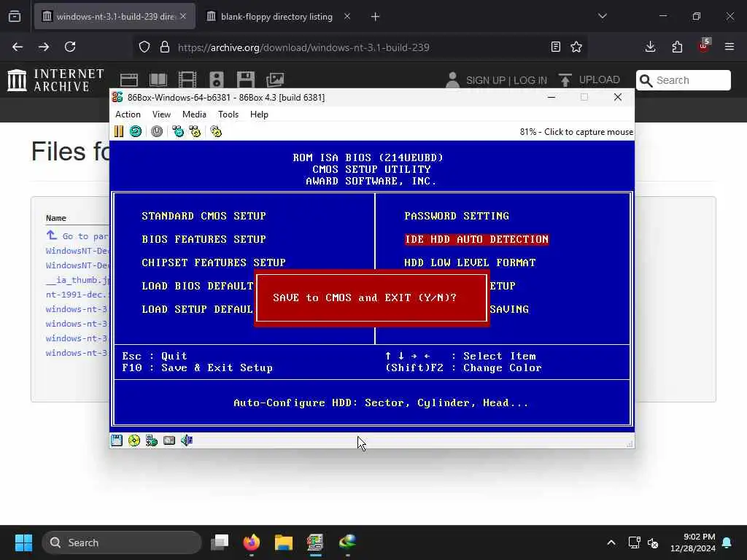
Task: Send Ctrl+Alt+Esc using the toolbar icon
Action: click(x=196, y=131)
